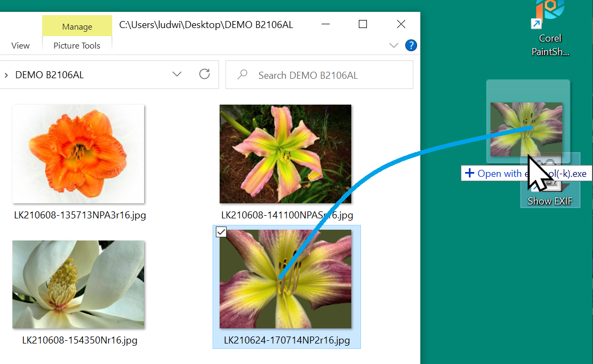Click the file name LK210608-135713NPA3r16.jpg
This screenshot has height=364, width=593.
[x=80, y=215]
